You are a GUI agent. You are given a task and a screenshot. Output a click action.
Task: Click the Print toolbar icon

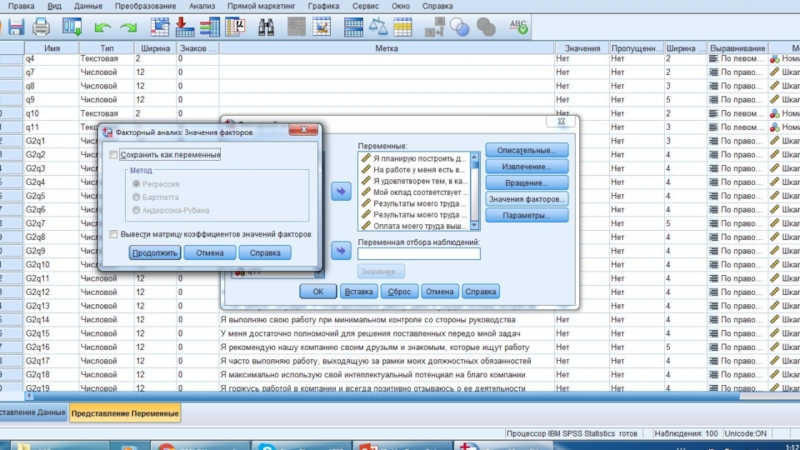coord(41,26)
